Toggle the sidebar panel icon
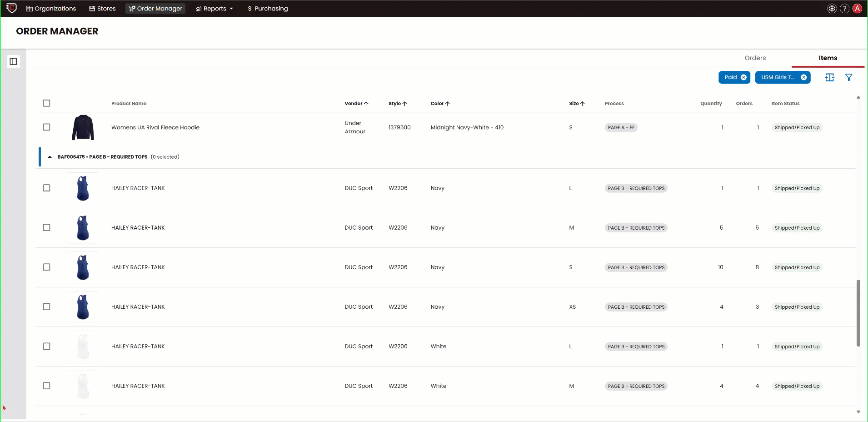This screenshot has height=422, width=868. coord(13,61)
